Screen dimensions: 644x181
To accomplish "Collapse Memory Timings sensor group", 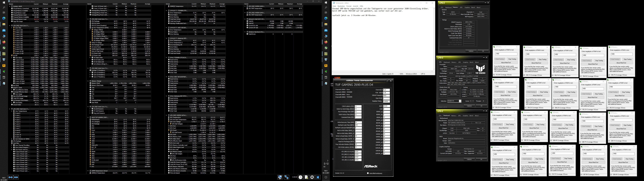I will [x=88, y=81].
